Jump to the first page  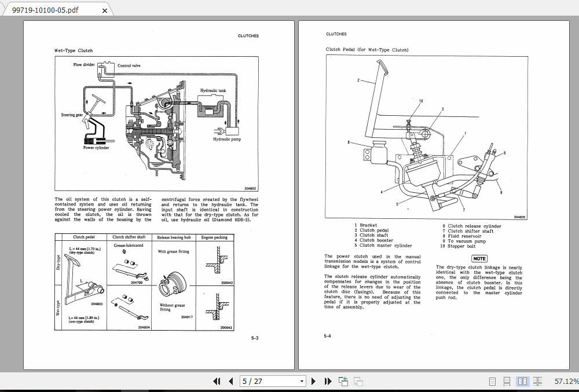coord(217,381)
